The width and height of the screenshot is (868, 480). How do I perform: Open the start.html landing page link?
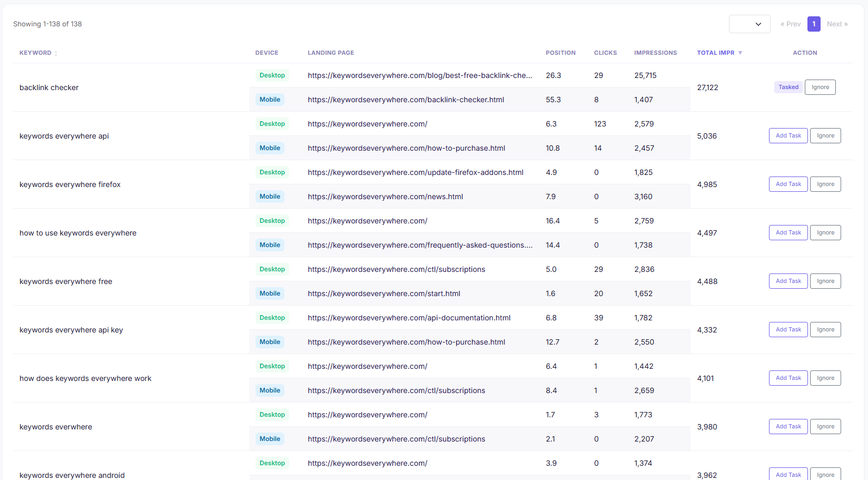point(384,293)
